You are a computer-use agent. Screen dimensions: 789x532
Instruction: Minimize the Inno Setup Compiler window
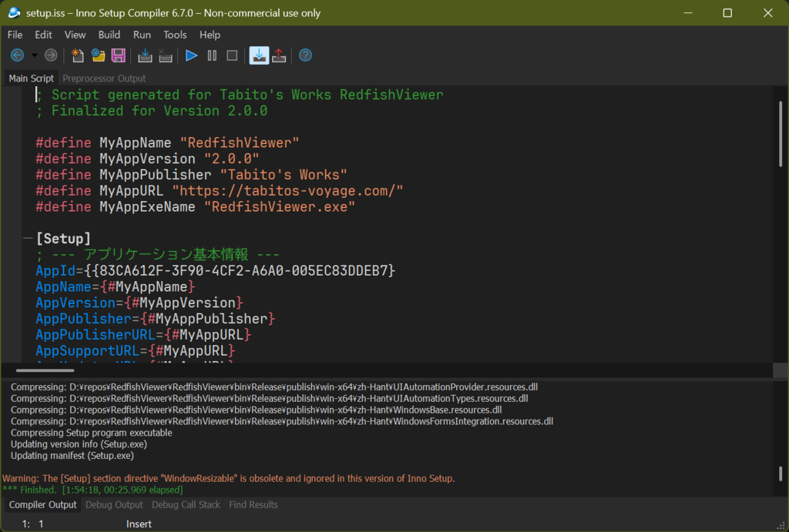coord(688,12)
